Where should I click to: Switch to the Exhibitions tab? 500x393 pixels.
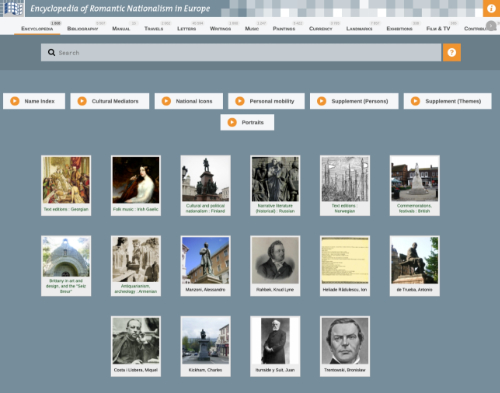point(399,29)
